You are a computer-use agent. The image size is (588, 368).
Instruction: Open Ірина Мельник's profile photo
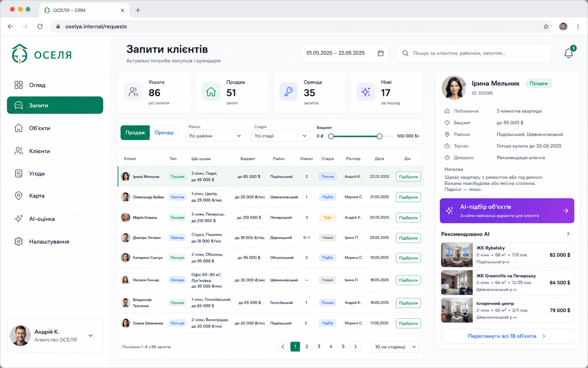point(454,88)
